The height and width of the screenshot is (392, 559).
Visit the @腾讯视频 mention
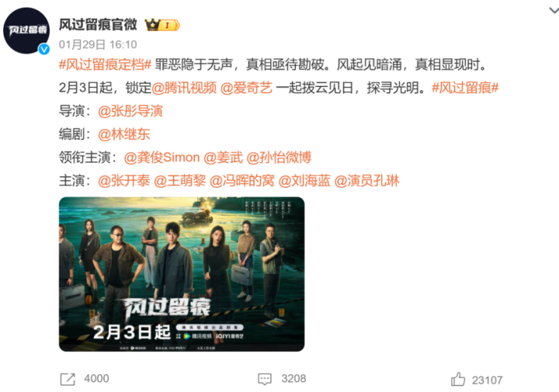(184, 88)
